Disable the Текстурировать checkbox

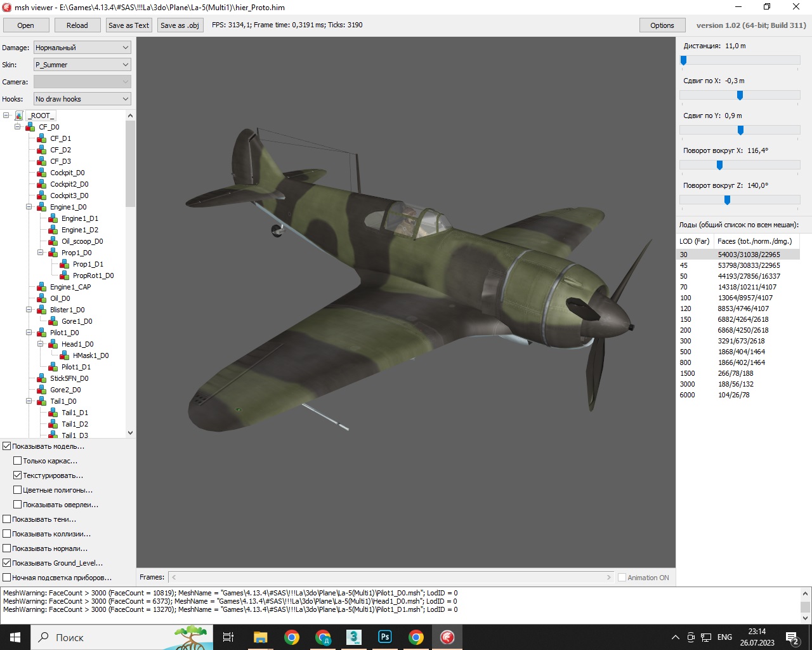(18, 475)
